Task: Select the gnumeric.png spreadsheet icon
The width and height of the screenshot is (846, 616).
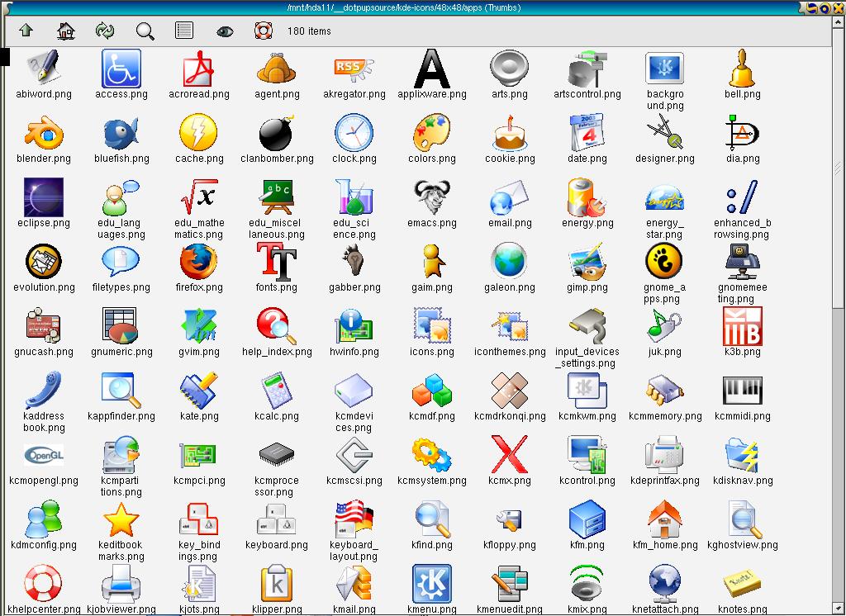Action: coord(121,326)
